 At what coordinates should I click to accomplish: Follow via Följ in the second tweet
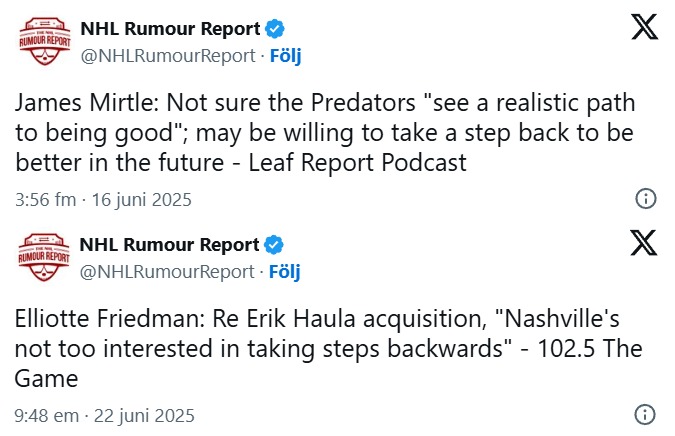tap(285, 272)
